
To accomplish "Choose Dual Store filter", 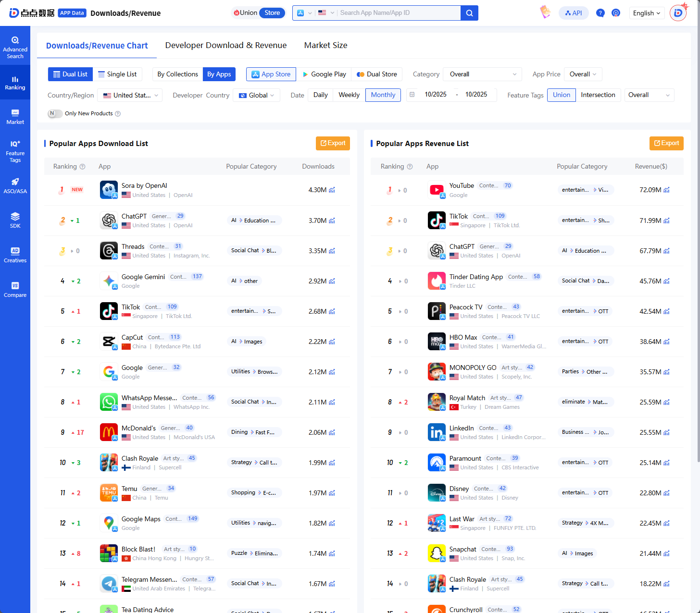I will 377,74.
